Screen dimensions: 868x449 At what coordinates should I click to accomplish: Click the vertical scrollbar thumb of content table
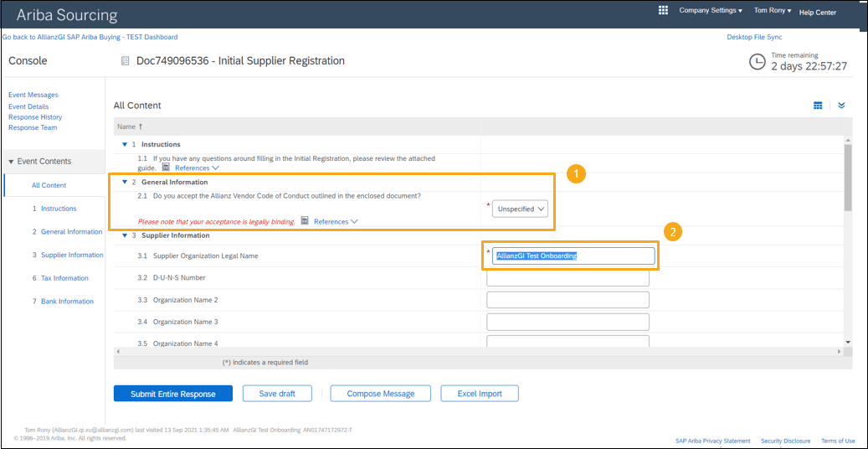point(848,176)
